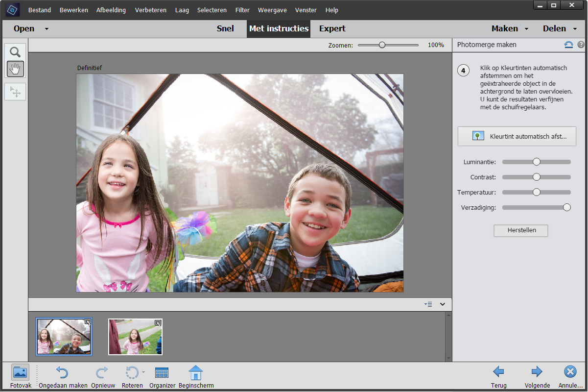Click the help question mark icon

(x=581, y=45)
